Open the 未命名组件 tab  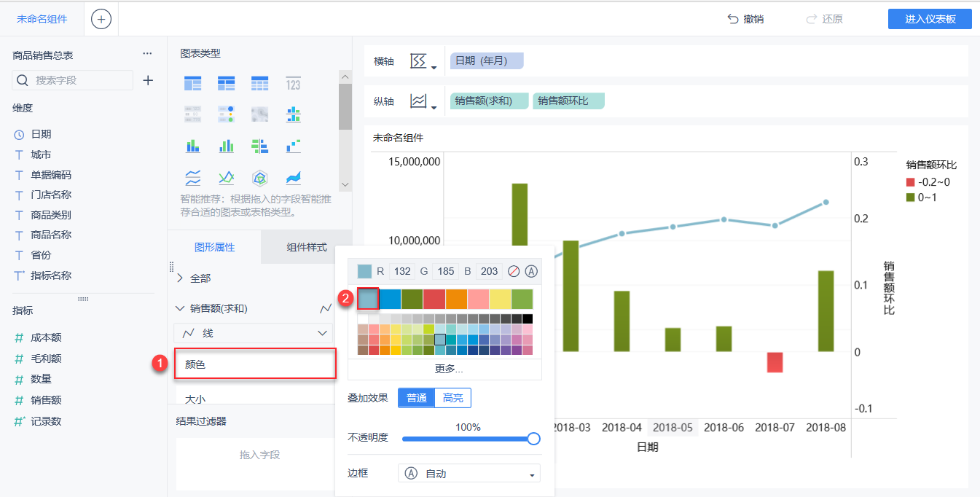tap(42, 19)
